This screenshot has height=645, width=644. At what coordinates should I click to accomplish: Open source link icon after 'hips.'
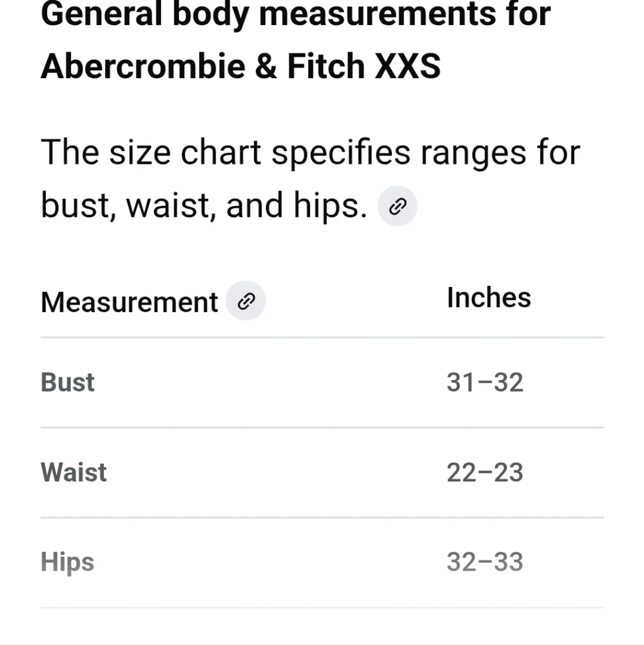point(397,206)
